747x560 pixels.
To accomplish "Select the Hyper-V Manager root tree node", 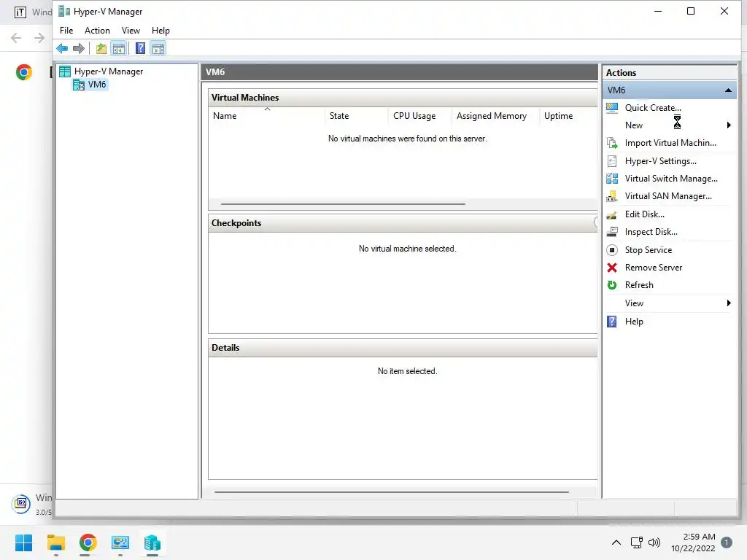I will pos(109,71).
